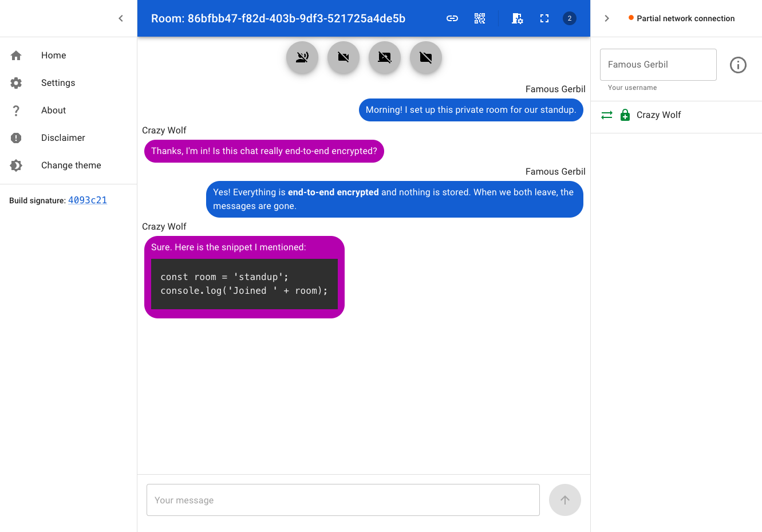The height and width of the screenshot is (532, 762).
Task: Focus the username field containing Famous Gerbil
Action: pyautogui.click(x=658, y=65)
